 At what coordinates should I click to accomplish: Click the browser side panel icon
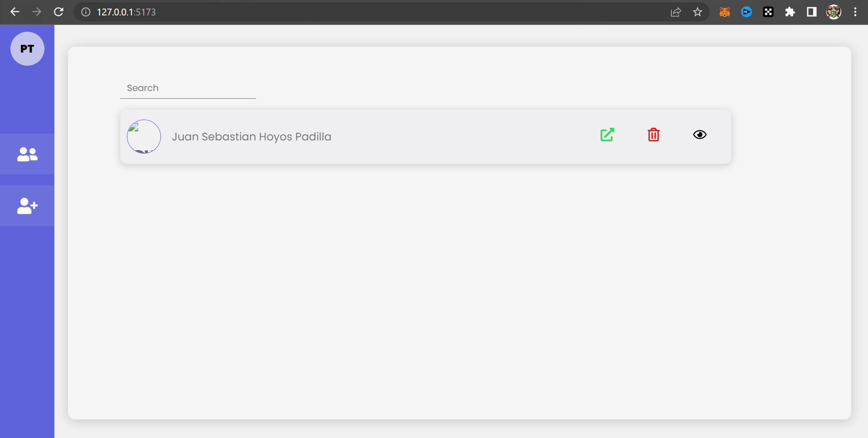click(x=811, y=12)
